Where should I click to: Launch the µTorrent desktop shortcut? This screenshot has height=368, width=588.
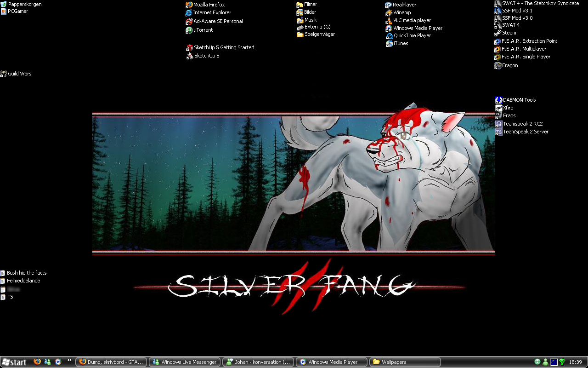[199, 30]
